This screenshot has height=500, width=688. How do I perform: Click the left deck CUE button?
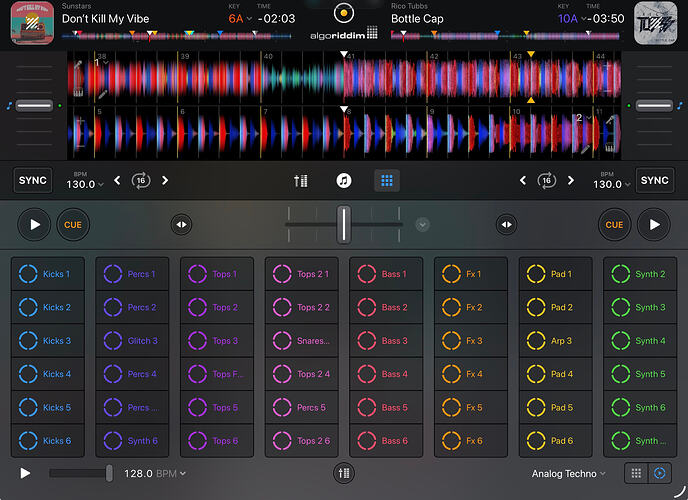pos(73,225)
